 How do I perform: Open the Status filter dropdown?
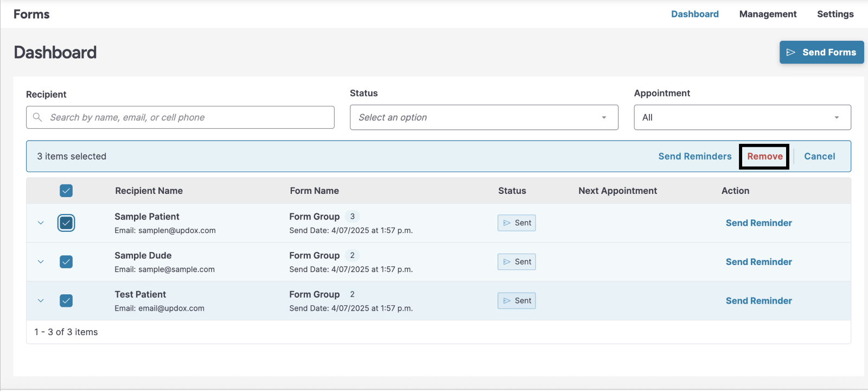pyautogui.click(x=484, y=117)
